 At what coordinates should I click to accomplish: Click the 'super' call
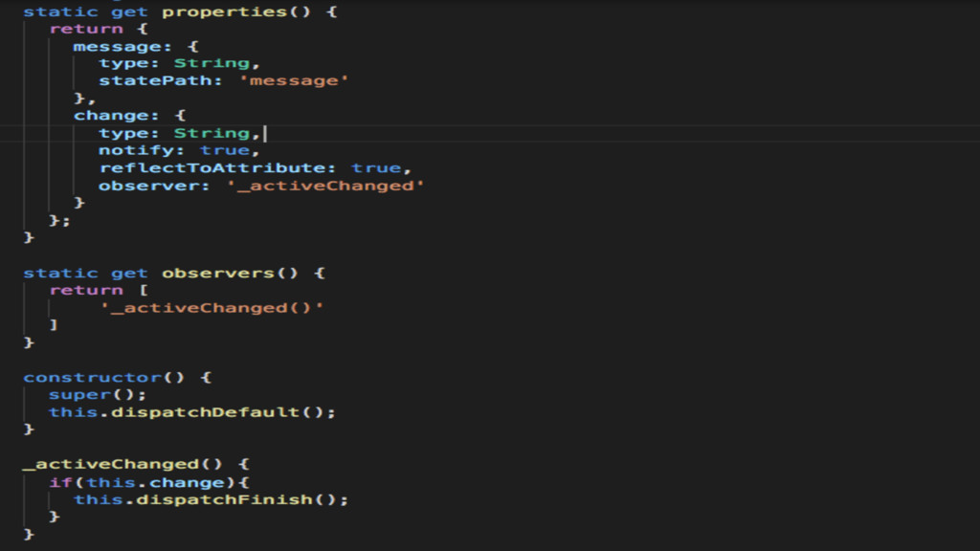click(x=80, y=395)
